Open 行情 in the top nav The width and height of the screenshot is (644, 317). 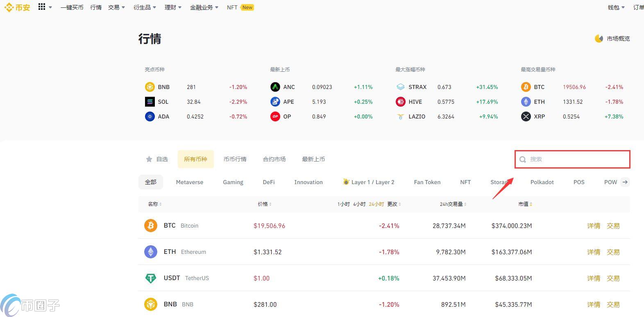(96, 7)
